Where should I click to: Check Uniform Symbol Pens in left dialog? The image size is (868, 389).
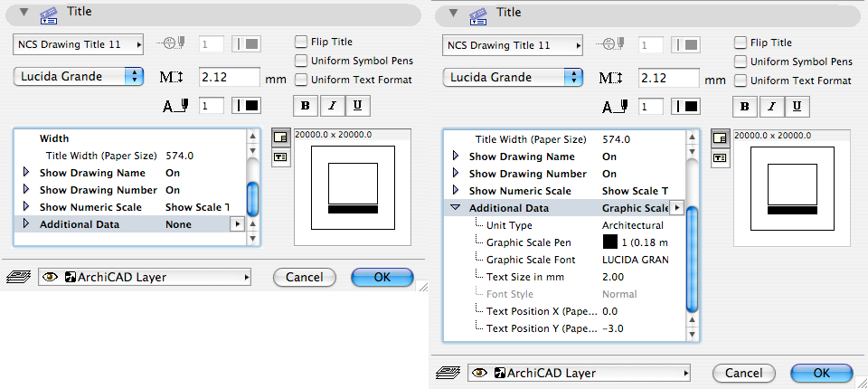[x=300, y=61]
